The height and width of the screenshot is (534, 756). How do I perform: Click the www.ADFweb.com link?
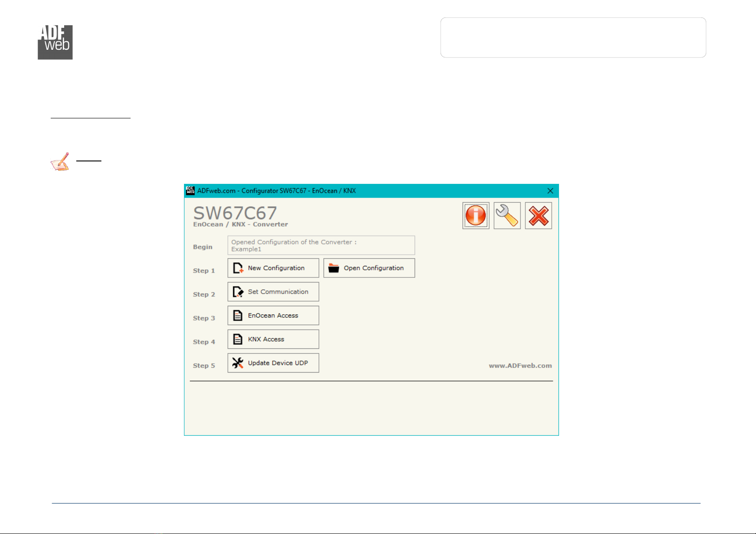click(x=520, y=365)
